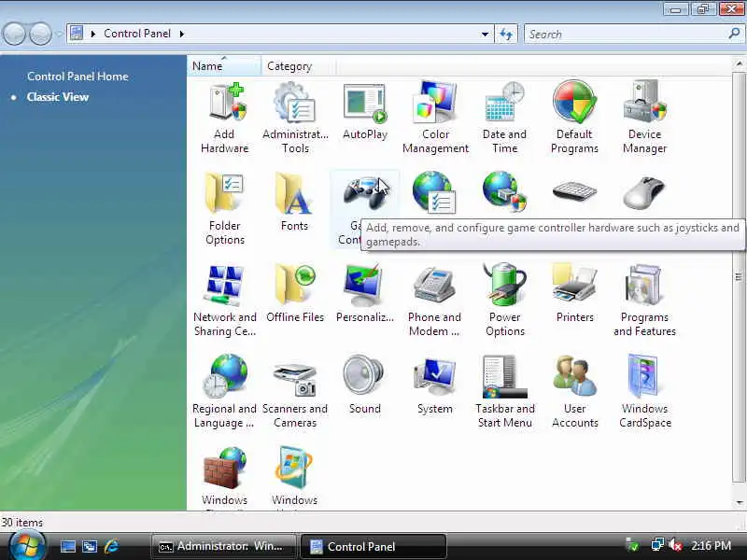747x560 pixels.
Task: Open Administrative Tools icon
Action: 294,101
